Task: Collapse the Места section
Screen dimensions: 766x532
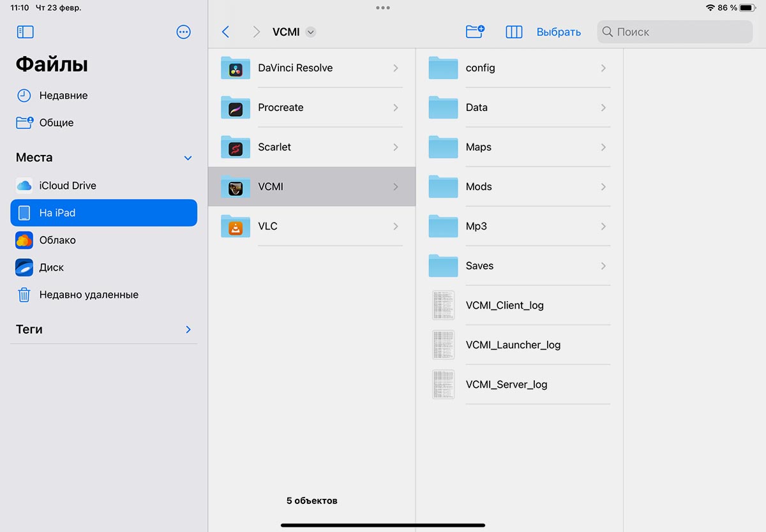Action: click(188, 158)
